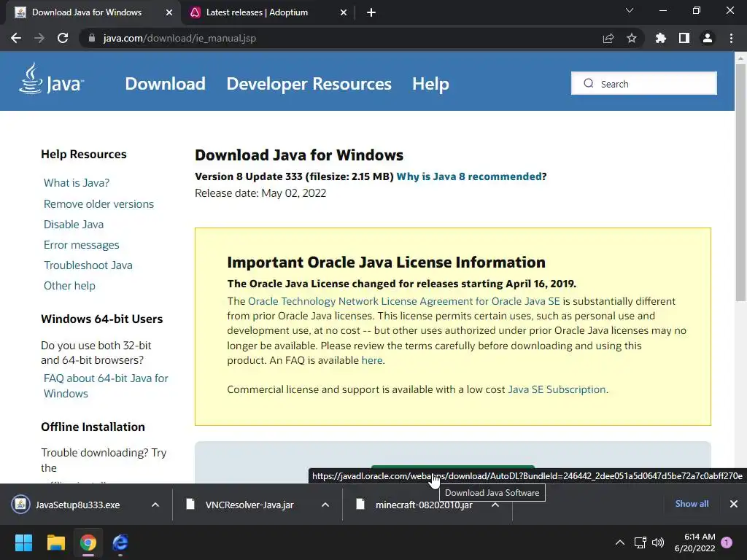Open the tab search chevron
Image resolution: width=747 pixels, height=560 pixels.
coord(630,10)
